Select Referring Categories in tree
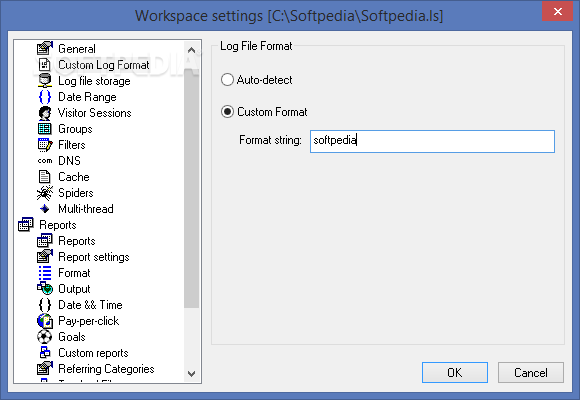Screen dimensions: 580x400 pyautogui.click(x=106, y=369)
